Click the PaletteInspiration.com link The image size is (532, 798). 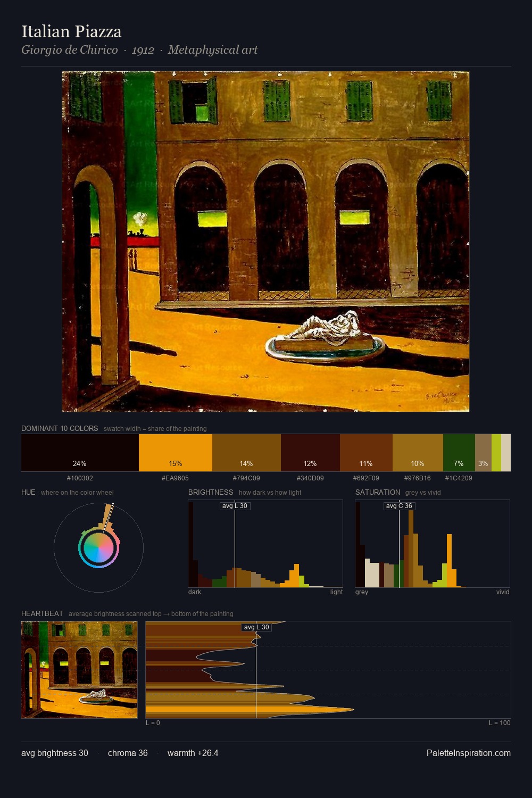click(469, 753)
